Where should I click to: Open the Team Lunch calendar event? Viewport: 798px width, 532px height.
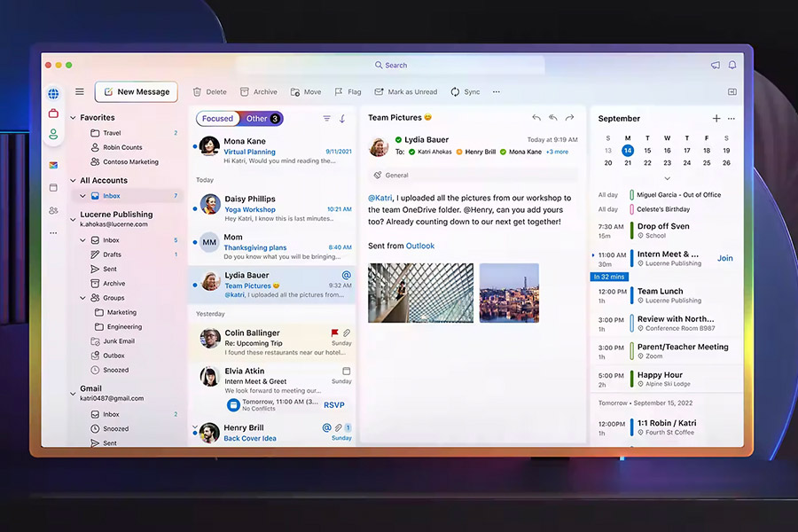[x=666, y=295]
